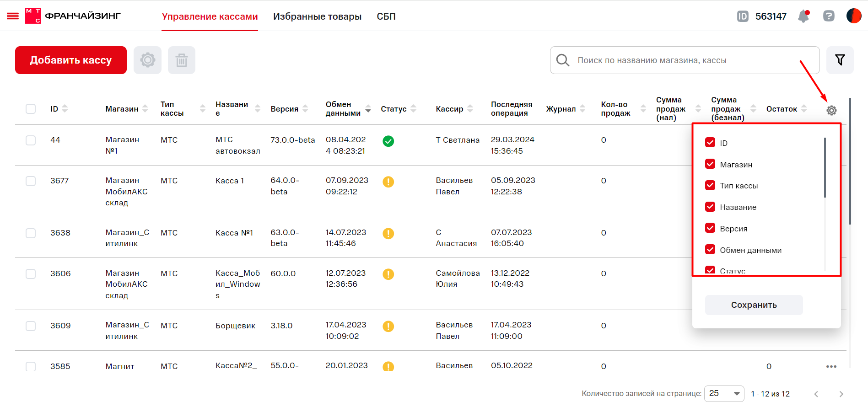Image resolution: width=868 pixels, height=407 pixels.
Task: Go to the previous page arrow
Action: pyautogui.click(x=816, y=394)
